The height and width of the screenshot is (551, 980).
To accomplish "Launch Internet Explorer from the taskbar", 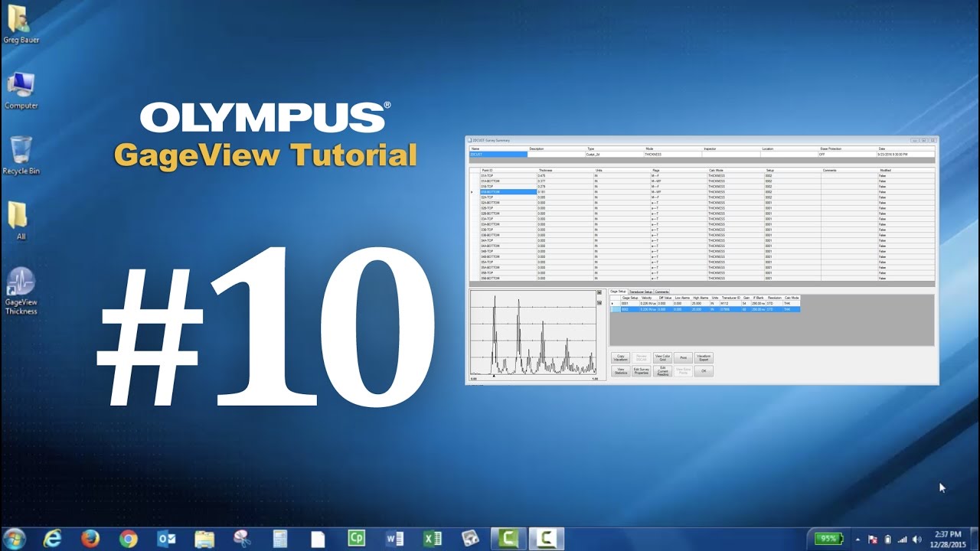I will pos(53,539).
